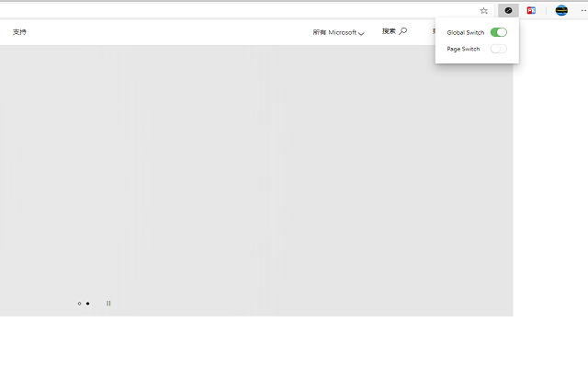The image size is (588, 368).
Task: Select the second carousel slide dot
Action: pyautogui.click(x=88, y=304)
